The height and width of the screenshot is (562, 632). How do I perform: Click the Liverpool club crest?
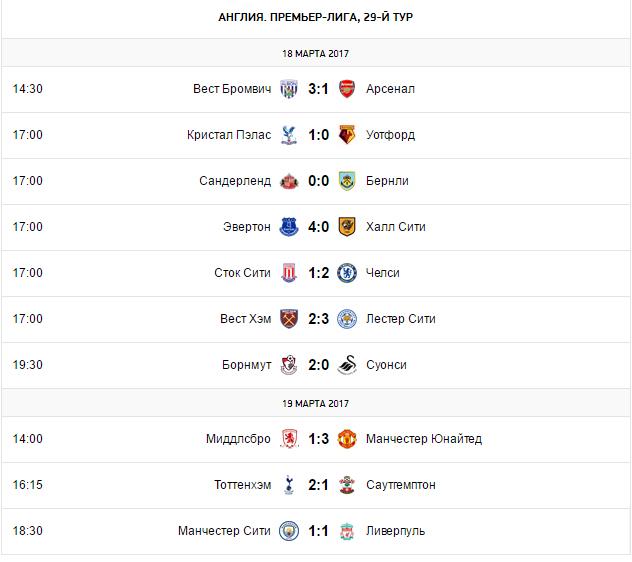[347, 531]
